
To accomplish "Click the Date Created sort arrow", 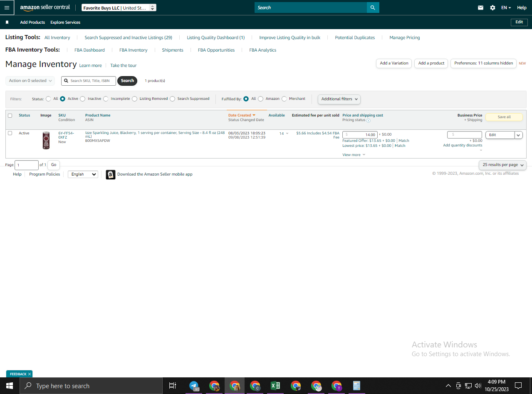I will click(x=254, y=115).
